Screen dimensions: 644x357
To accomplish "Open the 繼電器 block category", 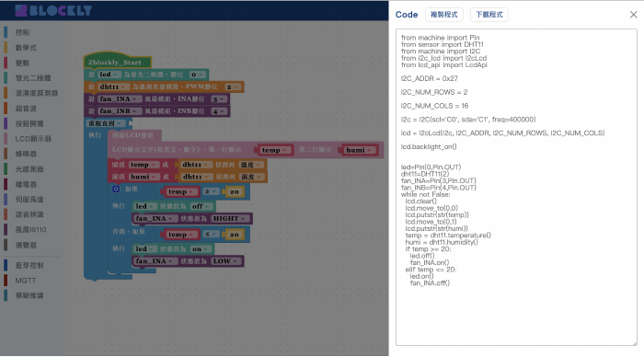I will 26,184.
